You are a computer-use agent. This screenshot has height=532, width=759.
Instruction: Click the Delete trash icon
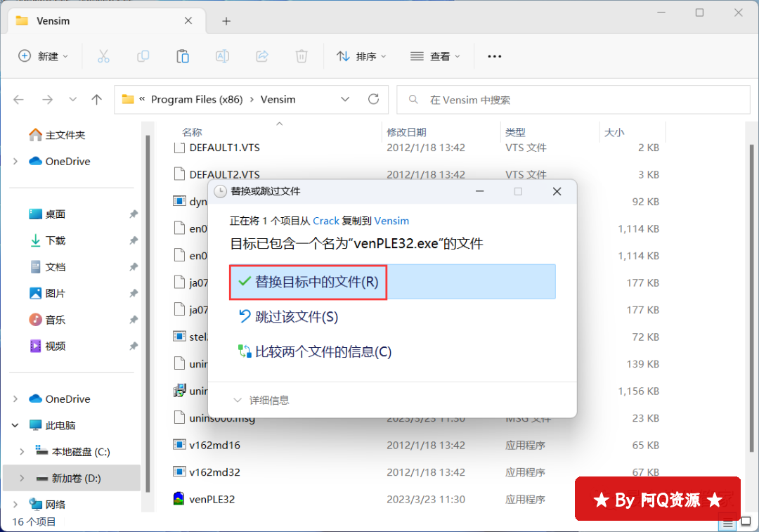(x=301, y=56)
